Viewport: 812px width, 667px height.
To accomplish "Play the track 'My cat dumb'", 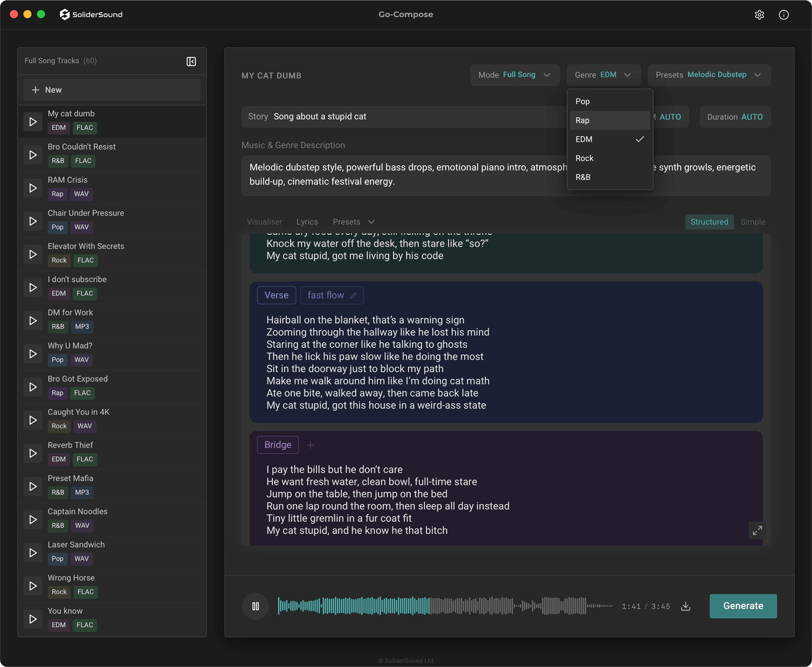I will pos(33,121).
